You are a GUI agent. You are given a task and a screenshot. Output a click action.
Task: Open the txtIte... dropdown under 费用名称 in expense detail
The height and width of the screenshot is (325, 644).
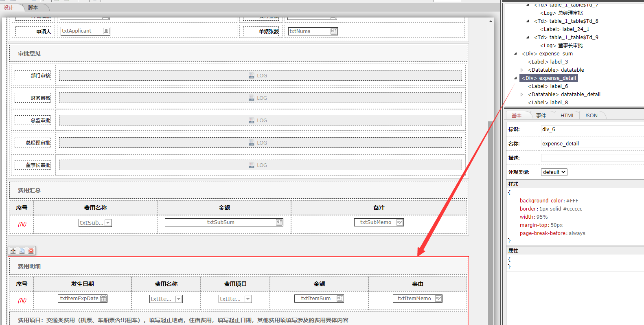tap(178, 299)
